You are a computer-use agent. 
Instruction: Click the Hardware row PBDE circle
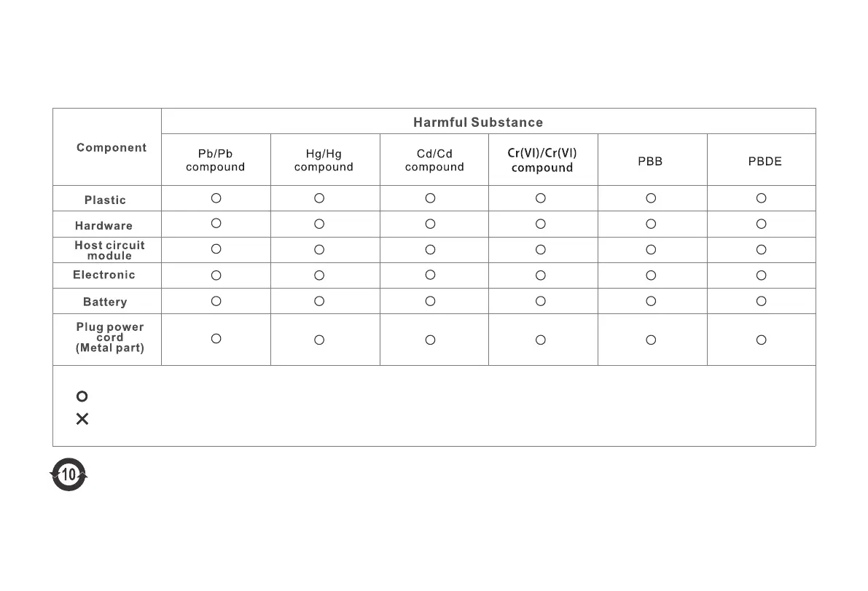pyautogui.click(x=761, y=224)
